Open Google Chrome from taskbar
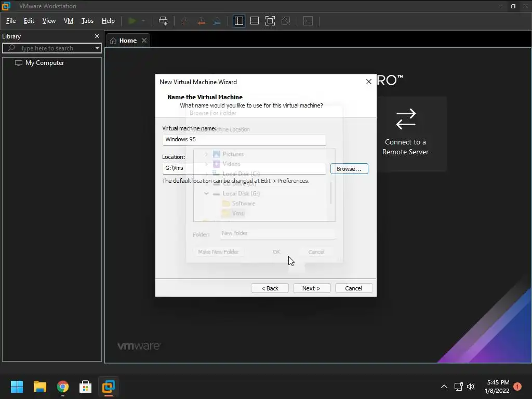This screenshot has width=532, height=399. [63, 387]
